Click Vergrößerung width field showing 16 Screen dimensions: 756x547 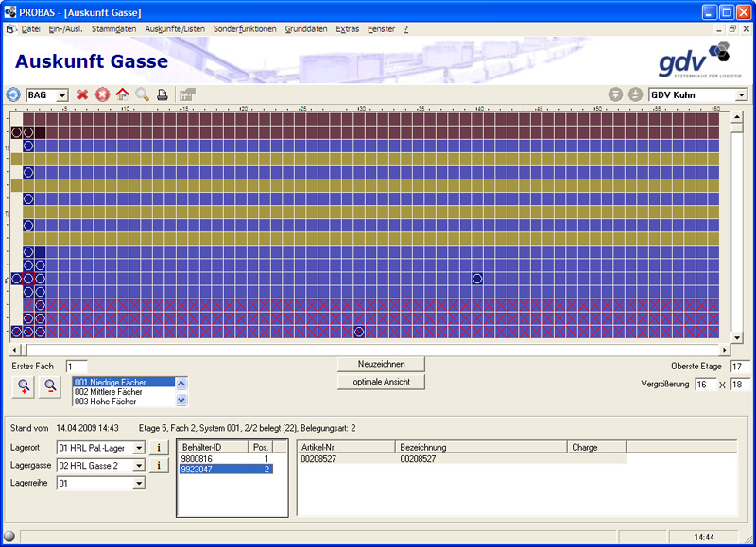(705, 385)
